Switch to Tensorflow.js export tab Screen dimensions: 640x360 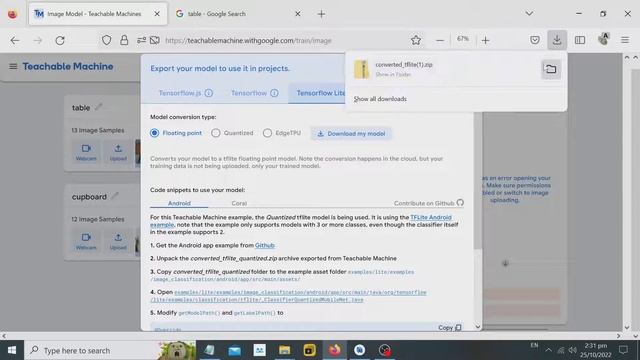click(x=180, y=93)
